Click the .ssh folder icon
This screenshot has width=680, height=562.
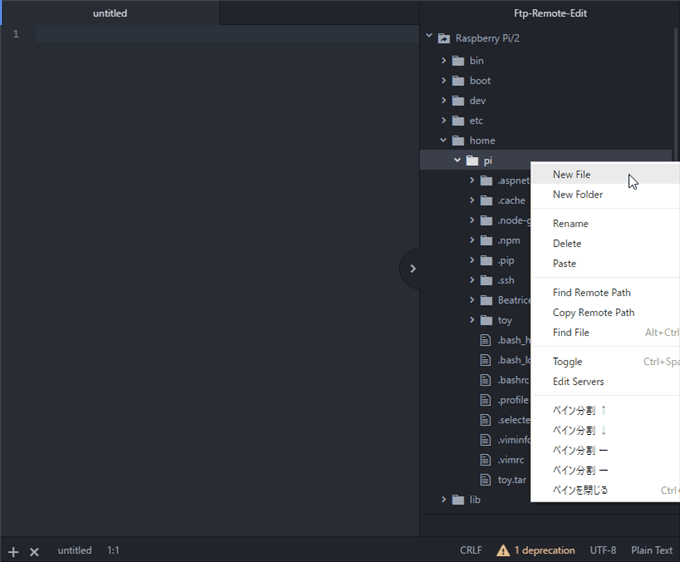pos(486,280)
